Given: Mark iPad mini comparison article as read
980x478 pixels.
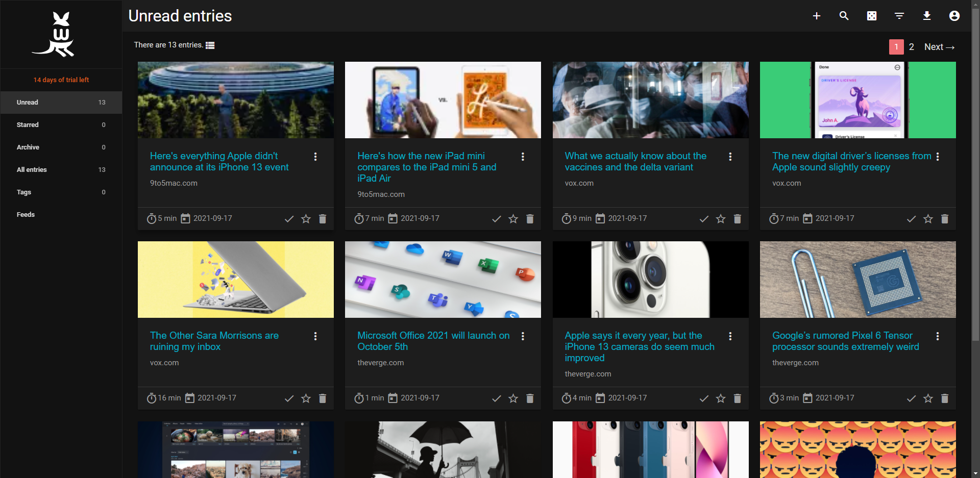Looking at the screenshot, I should [497, 219].
